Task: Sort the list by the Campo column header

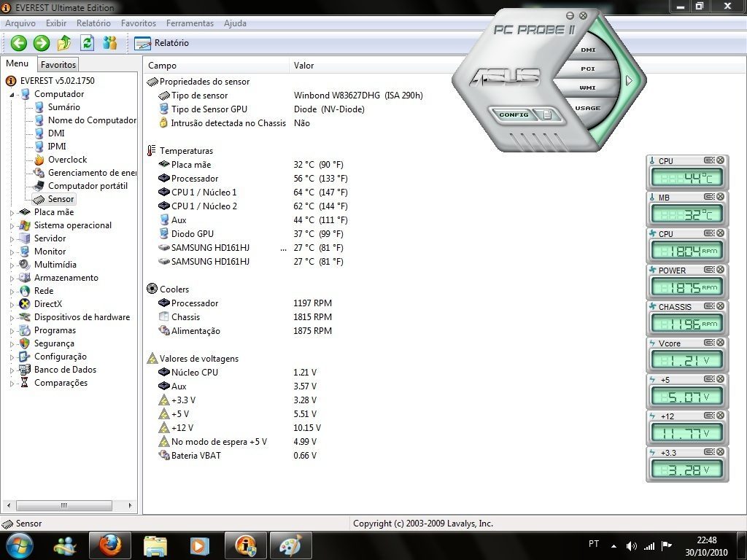Action: [x=216, y=65]
